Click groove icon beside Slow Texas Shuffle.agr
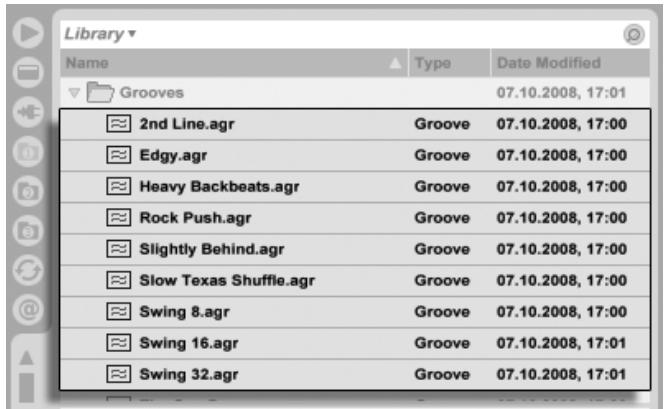The width and height of the screenshot is (665, 409). tap(118, 280)
